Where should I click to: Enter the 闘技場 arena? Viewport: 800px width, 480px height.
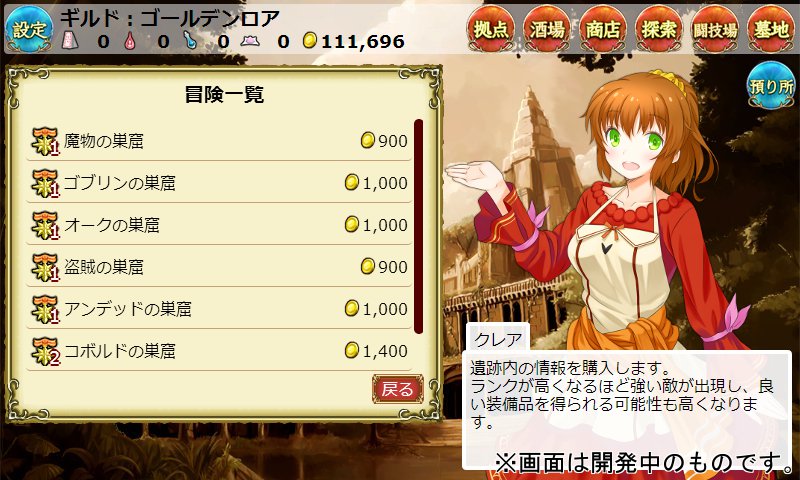[715, 29]
